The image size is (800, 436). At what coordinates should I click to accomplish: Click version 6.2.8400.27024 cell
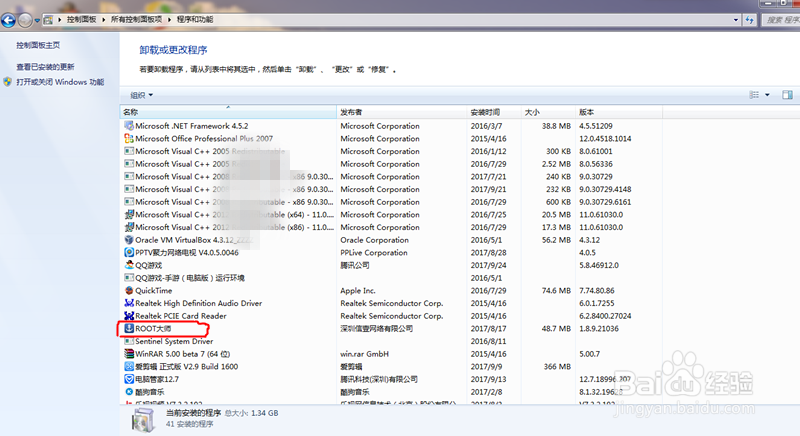click(x=605, y=316)
